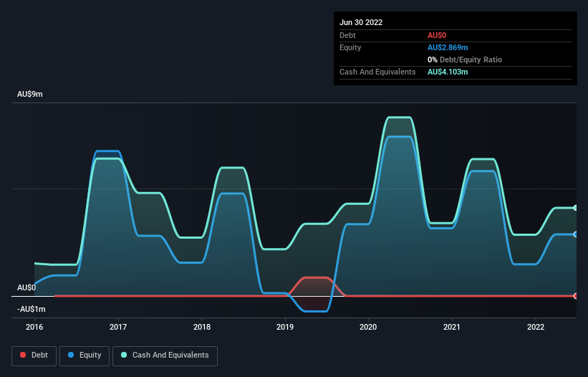The width and height of the screenshot is (588, 377).
Task: Toggle Cash And Equivalents legend button
Action: pyautogui.click(x=165, y=355)
